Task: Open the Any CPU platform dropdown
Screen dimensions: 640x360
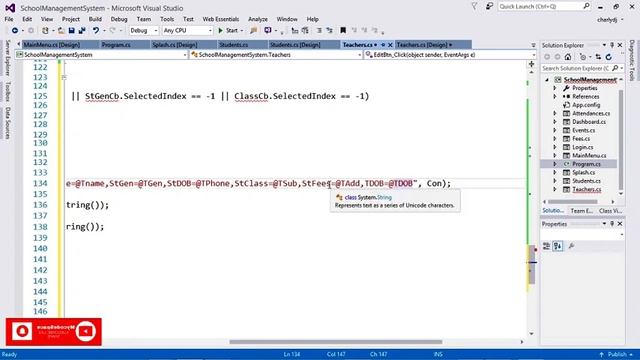Action: 187,31
